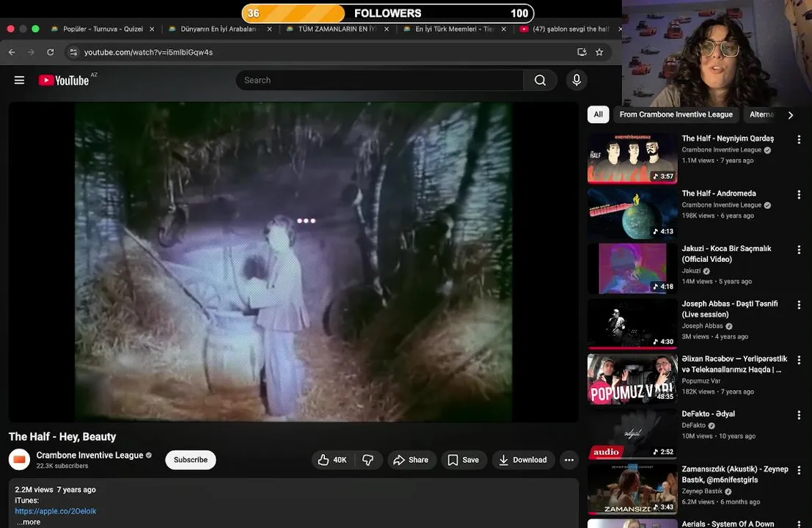Save the video to a playlist
The height and width of the screenshot is (528, 812).
[464, 460]
